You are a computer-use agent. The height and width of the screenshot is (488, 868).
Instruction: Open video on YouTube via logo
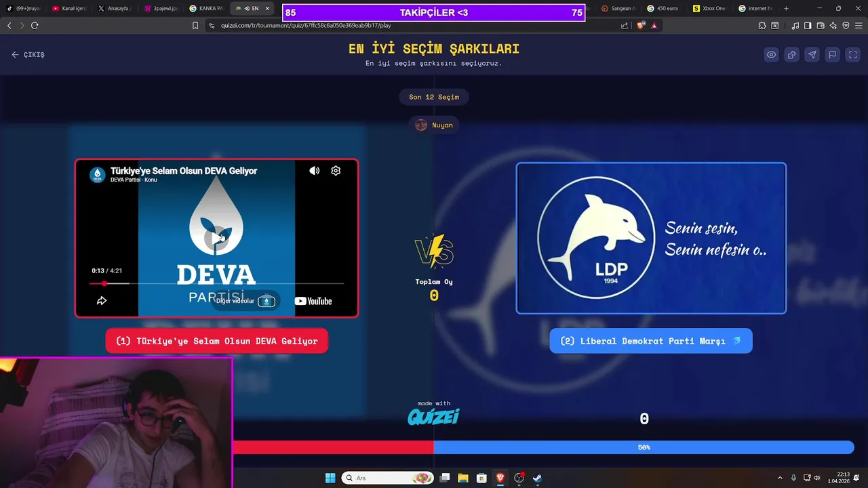click(313, 301)
